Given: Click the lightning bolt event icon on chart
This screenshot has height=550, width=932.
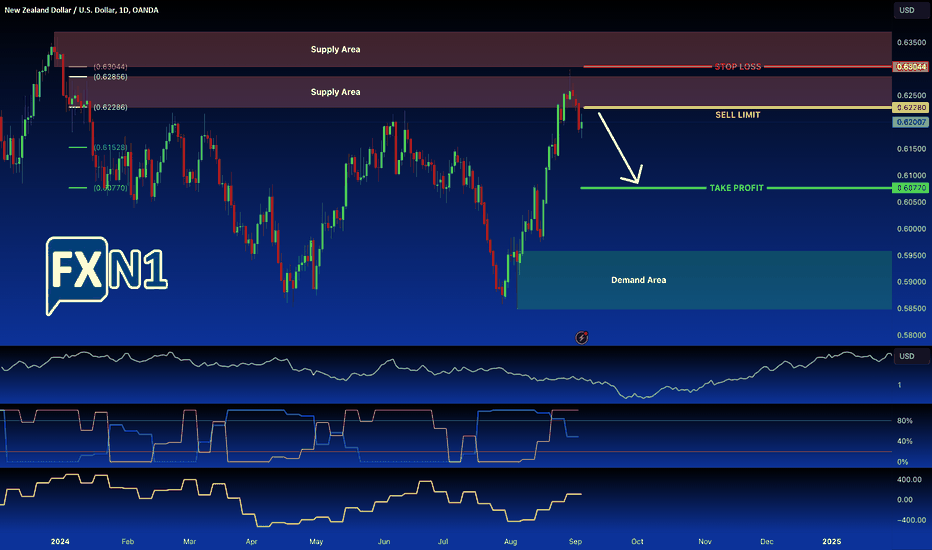Looking at the screenshot, I should (582, 338).
